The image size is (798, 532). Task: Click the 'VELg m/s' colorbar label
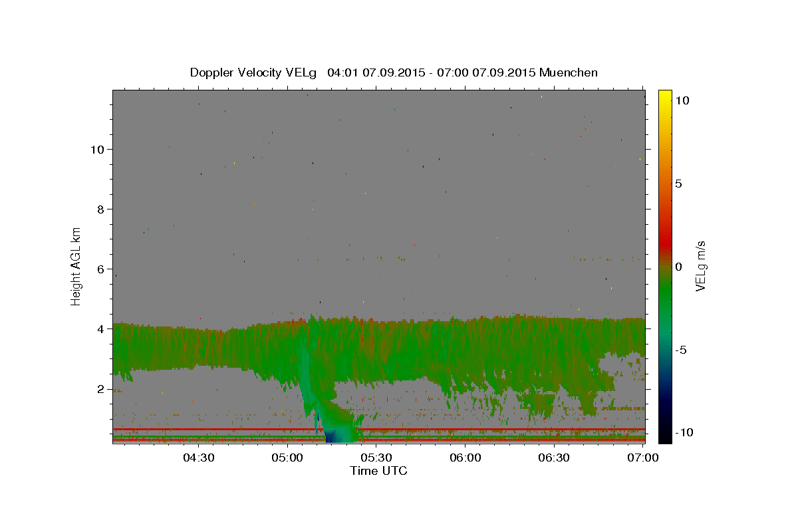point(701,266)
